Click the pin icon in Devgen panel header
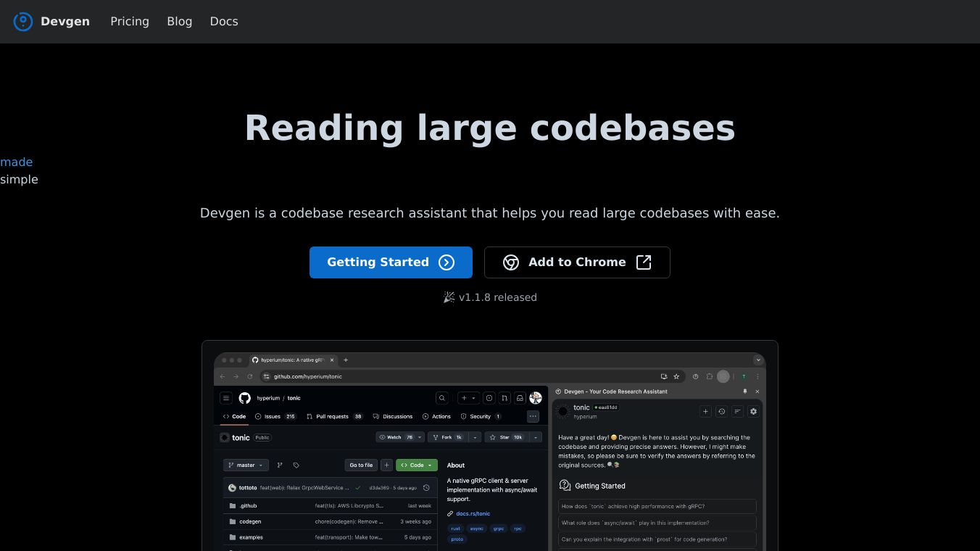Screen dimensions: 980x551 pyautogui.click(x=745, y=391)
